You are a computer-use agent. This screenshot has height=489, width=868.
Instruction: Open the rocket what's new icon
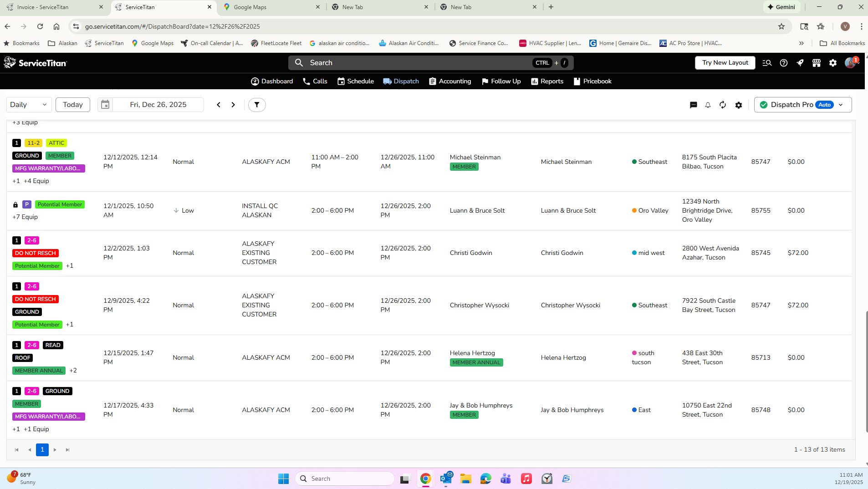coord(800,63)
